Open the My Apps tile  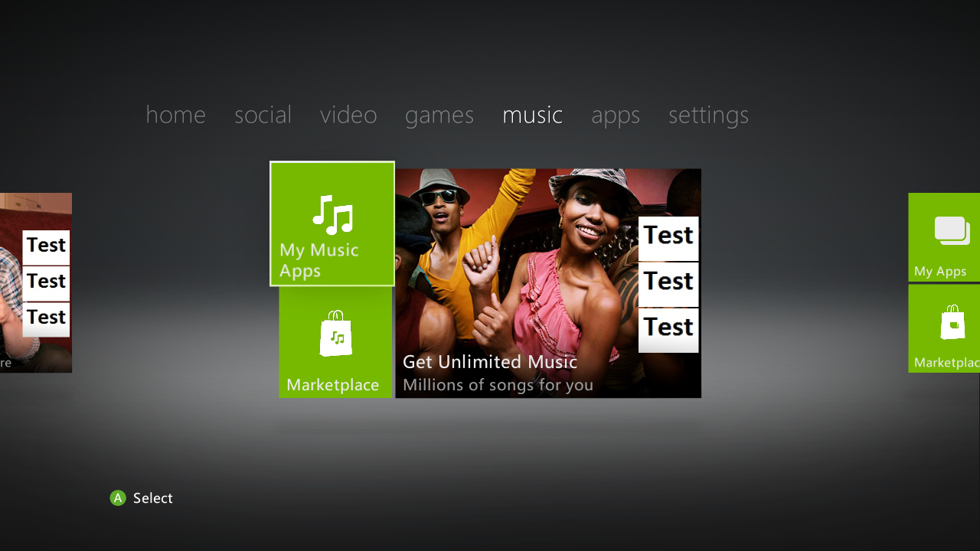pyautogui.click(x=944, y=237)
